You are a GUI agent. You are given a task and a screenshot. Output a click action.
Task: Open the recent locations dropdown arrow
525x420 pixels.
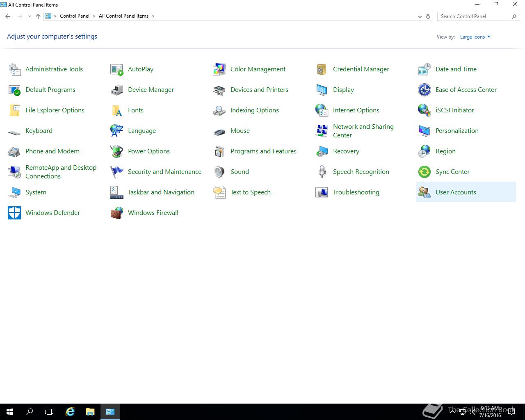tap(30, 16)
